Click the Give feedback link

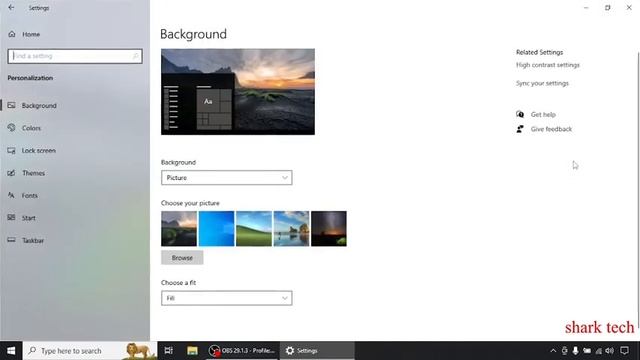551,129
